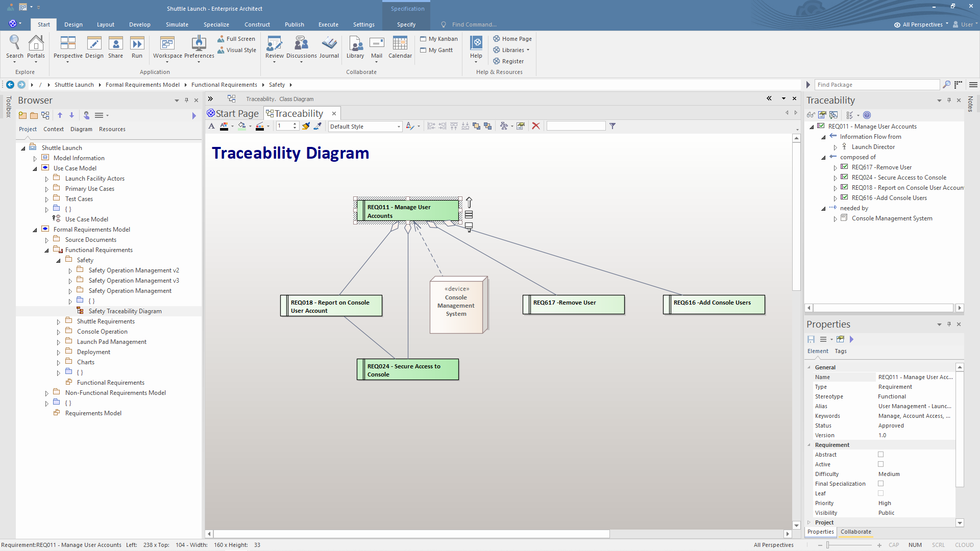980x551 pixels.
Task: Click the My Gantt button
Action: pos(436,50)
